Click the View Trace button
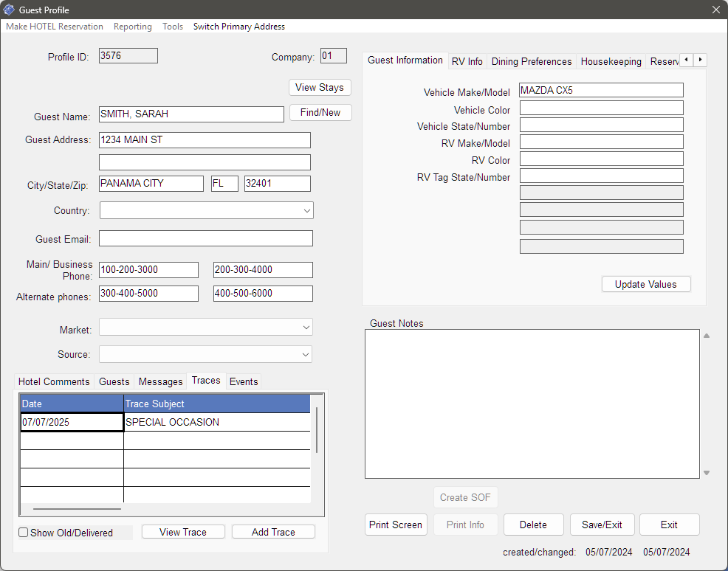The height and width of the screenshot is (571, 728). [x=183, y=532]
